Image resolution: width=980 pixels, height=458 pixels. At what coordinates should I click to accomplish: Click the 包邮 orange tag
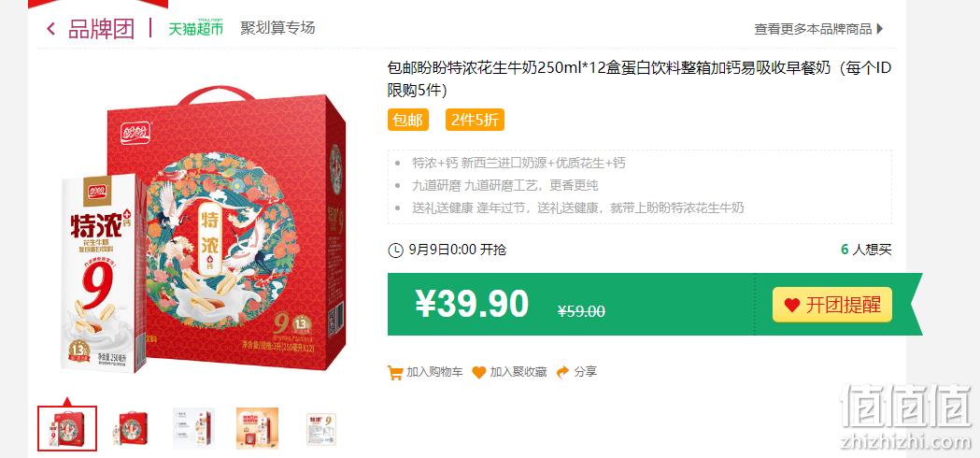[408, 121]
